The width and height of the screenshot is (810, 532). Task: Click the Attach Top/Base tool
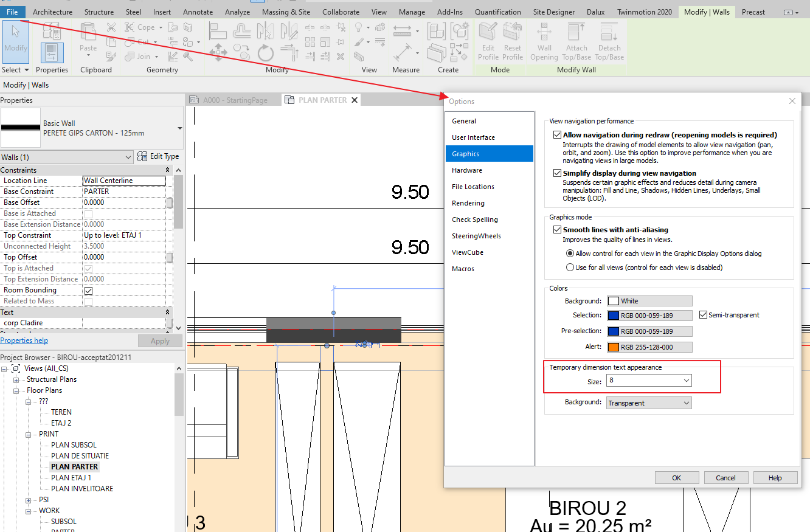[x=576, y=41]
